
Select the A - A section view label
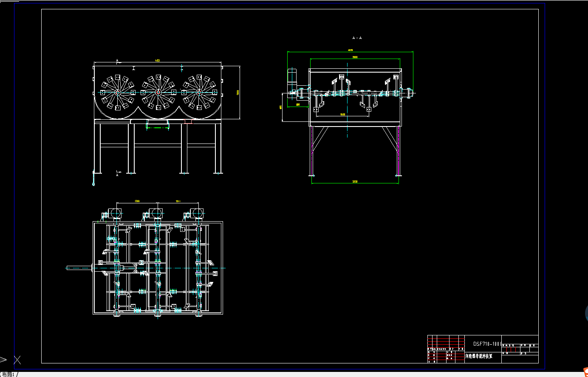(x=357, y=38)
